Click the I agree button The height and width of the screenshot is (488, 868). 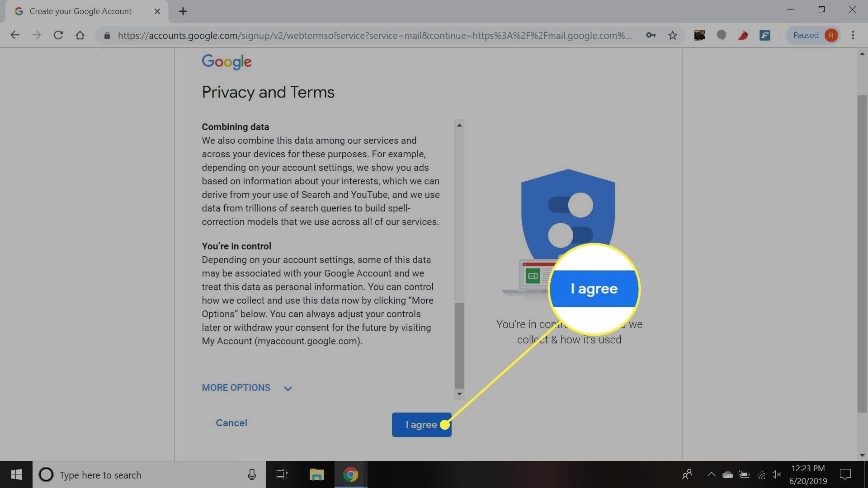421,424
